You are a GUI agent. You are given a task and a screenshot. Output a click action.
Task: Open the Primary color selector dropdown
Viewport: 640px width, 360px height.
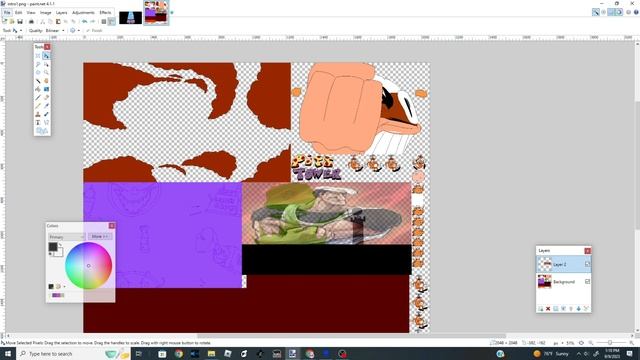click(67, 237)
